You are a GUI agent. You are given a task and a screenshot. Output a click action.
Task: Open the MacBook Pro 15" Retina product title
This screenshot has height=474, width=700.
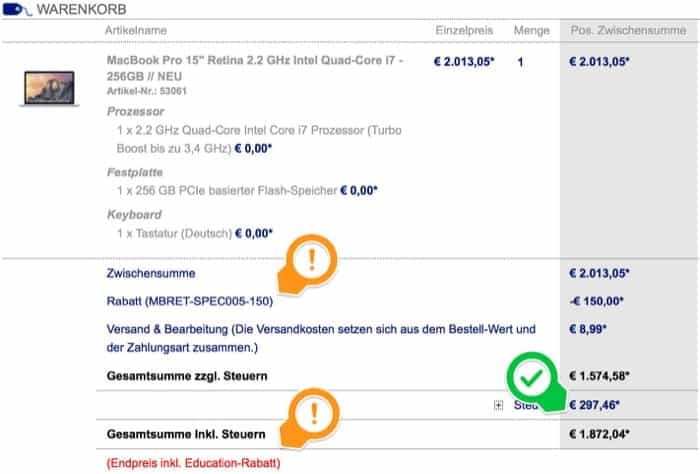(255, 68)
